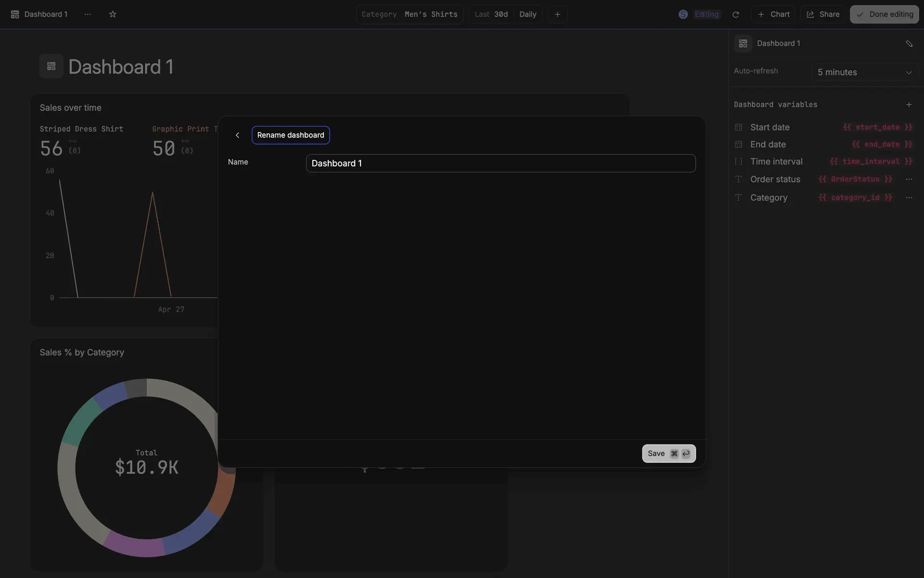Expand the Auto-refresh 5 minutes dropdown
Viewport: 924px width, 578px height.
(864, 72)
